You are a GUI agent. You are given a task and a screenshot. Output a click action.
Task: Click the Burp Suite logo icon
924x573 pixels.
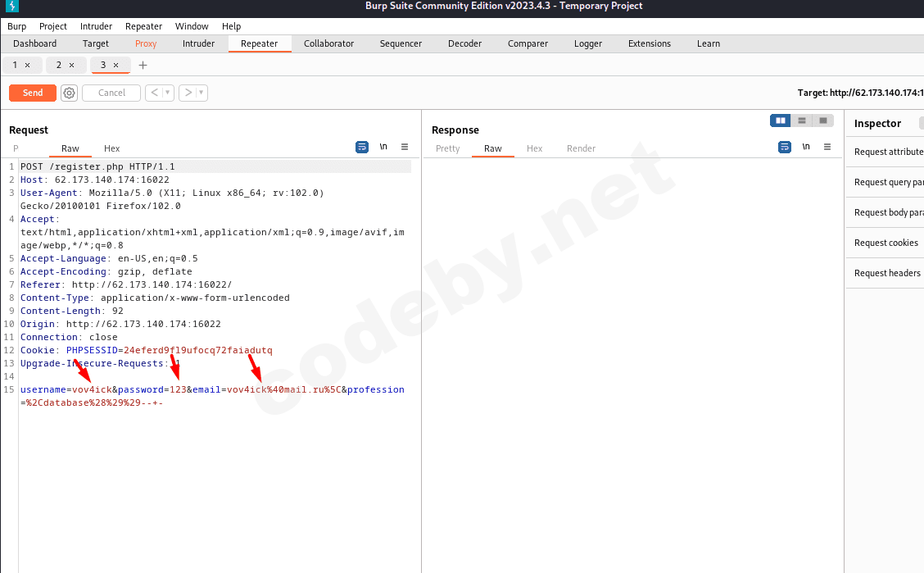coord(11,6)
